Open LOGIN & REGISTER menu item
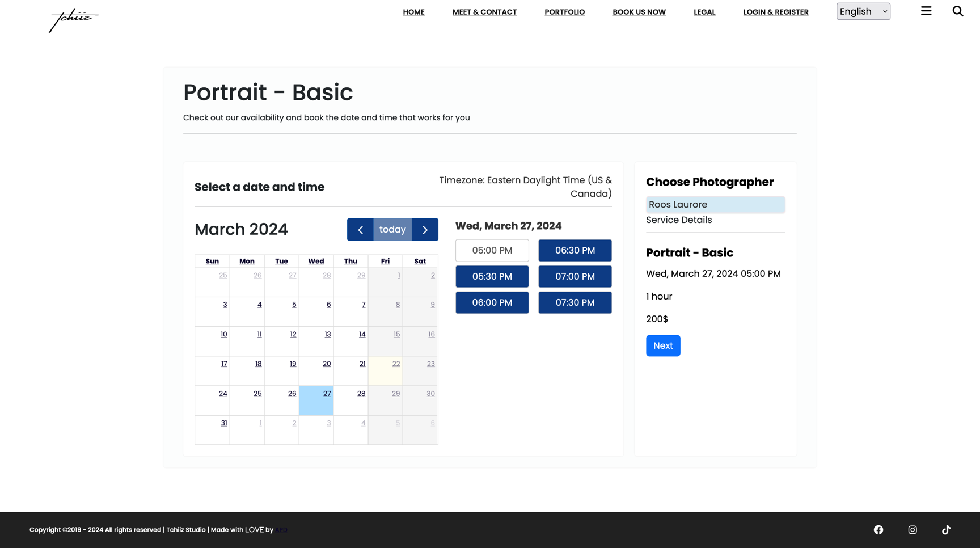 [776, 12]
